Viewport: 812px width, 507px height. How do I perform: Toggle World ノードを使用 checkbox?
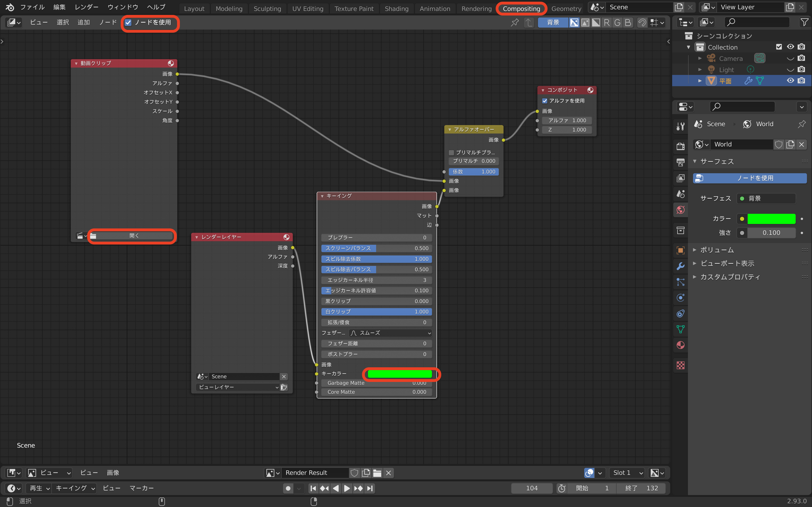[x=750, y=177]
